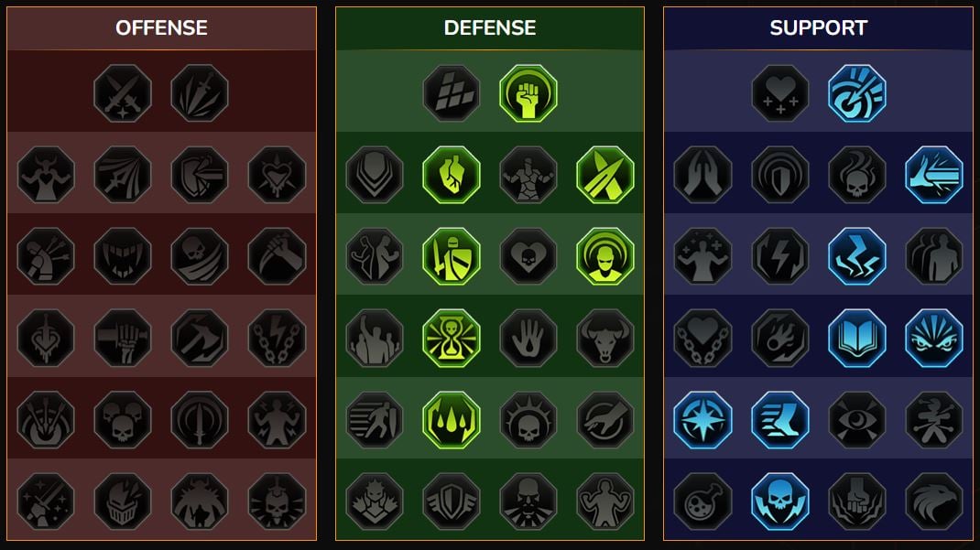Select the praying hands Support mastery
This screenshot has height=550, width=980.
[x=703, y=174]
